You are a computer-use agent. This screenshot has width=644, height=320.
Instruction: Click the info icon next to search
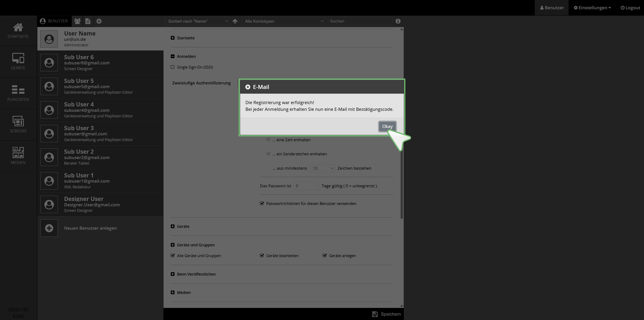tap(398, 21)
